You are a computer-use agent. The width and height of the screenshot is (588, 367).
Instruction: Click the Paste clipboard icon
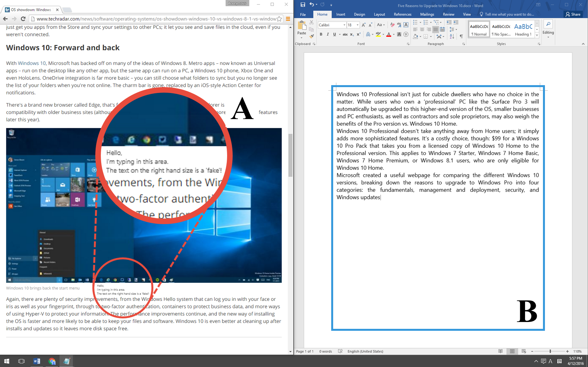302,25
